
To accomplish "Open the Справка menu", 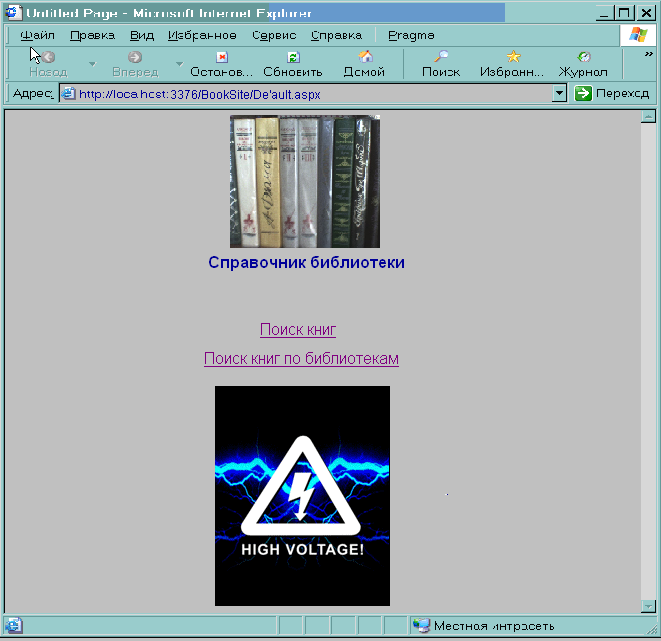I will [336, 35].
